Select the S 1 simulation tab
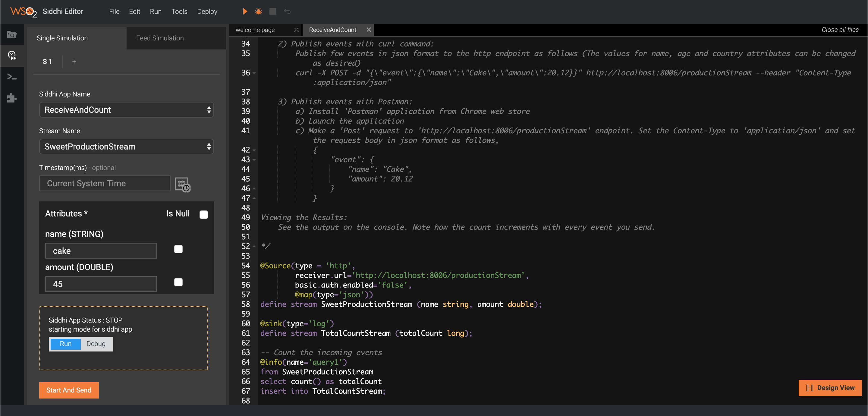This screenshot has width=868, height=416. pos(48,62)
